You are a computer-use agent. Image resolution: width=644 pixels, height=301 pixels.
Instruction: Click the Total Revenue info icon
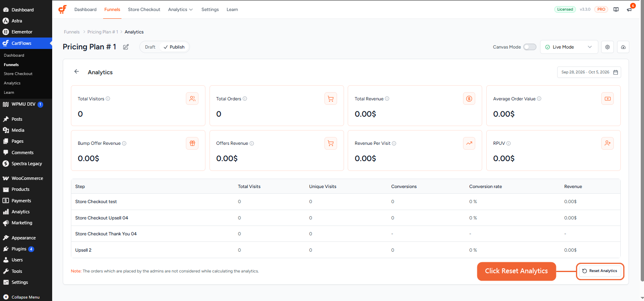click(x=387, y=99)
